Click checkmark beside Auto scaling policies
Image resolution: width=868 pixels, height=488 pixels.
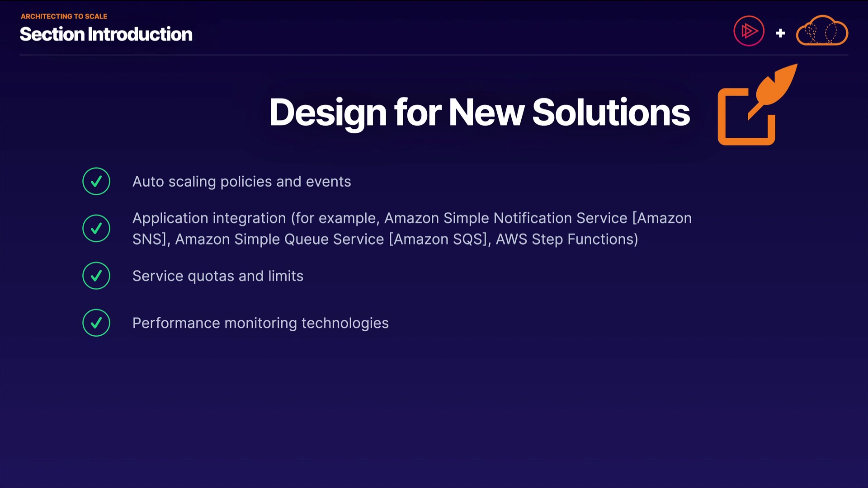coord(96,181)
